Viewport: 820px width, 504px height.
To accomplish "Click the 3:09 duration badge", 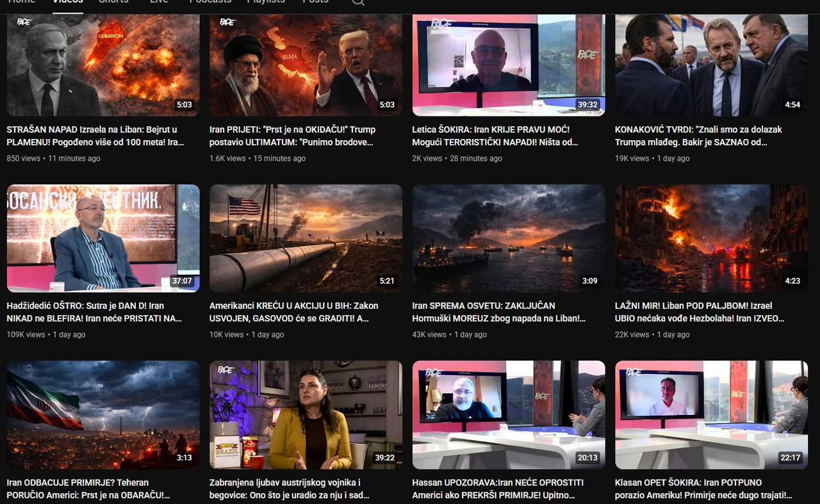I will click(589, 281).
